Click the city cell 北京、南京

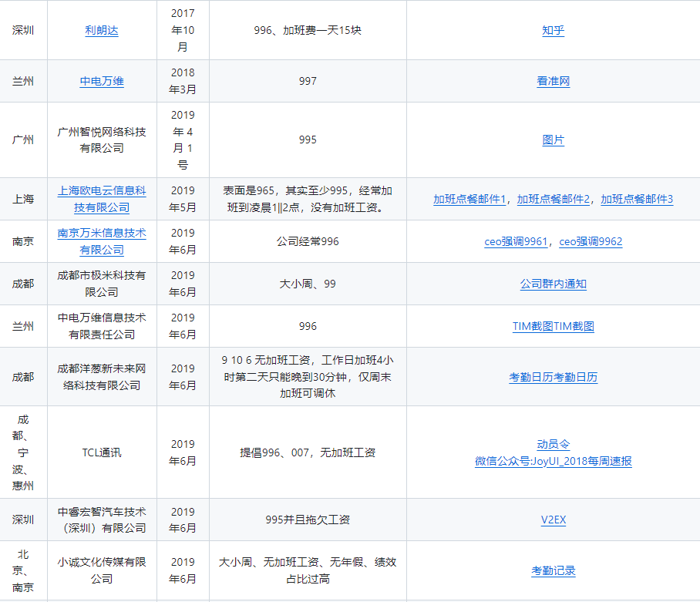(23, 570)
